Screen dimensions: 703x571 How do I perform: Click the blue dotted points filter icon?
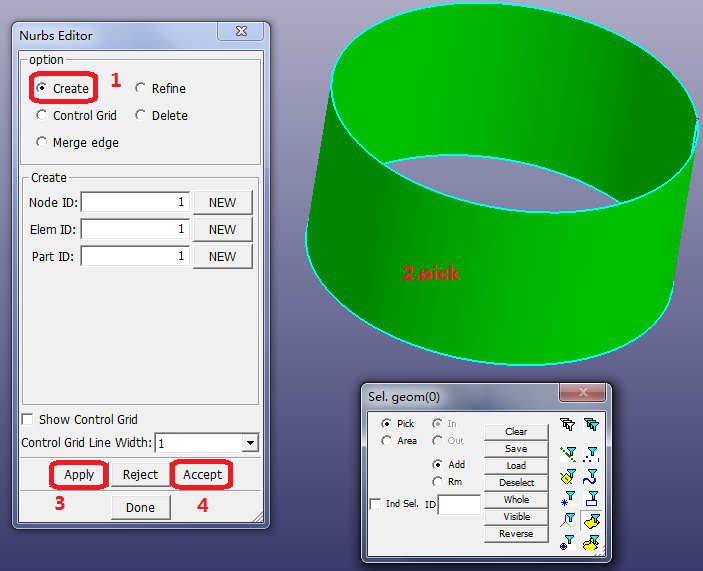tap(592, 454)
